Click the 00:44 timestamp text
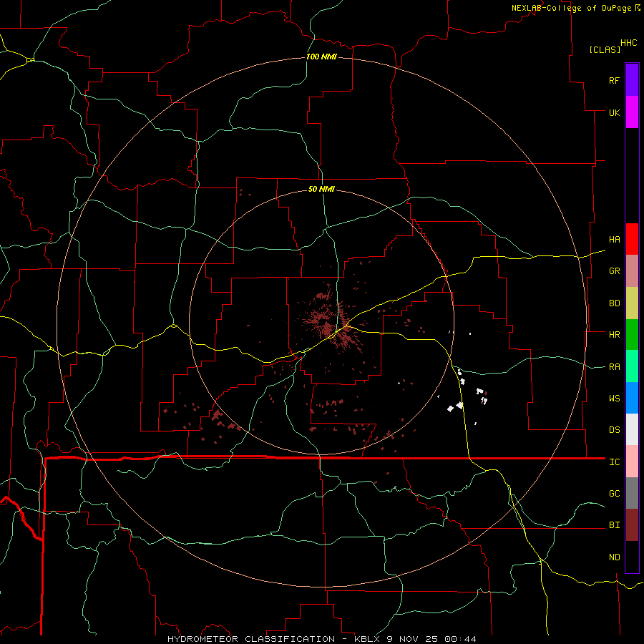This screenshot has width=644, height=644. coord(460,639)
